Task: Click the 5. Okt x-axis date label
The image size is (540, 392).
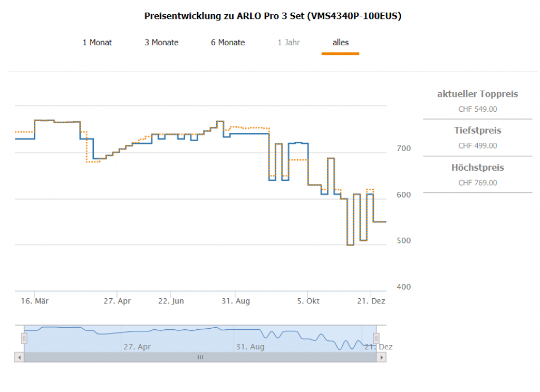Action: 308,301
